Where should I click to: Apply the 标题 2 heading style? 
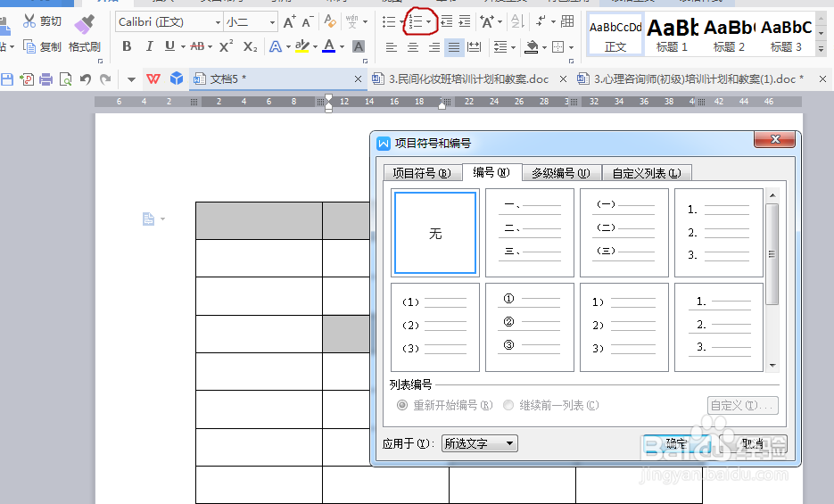tap(729, 34)
